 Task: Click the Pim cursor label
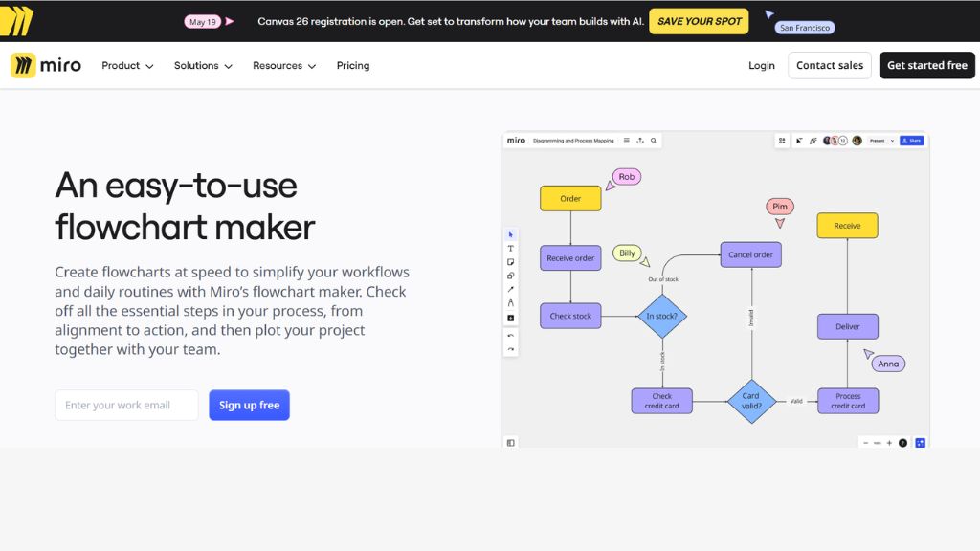pos(780,207)
